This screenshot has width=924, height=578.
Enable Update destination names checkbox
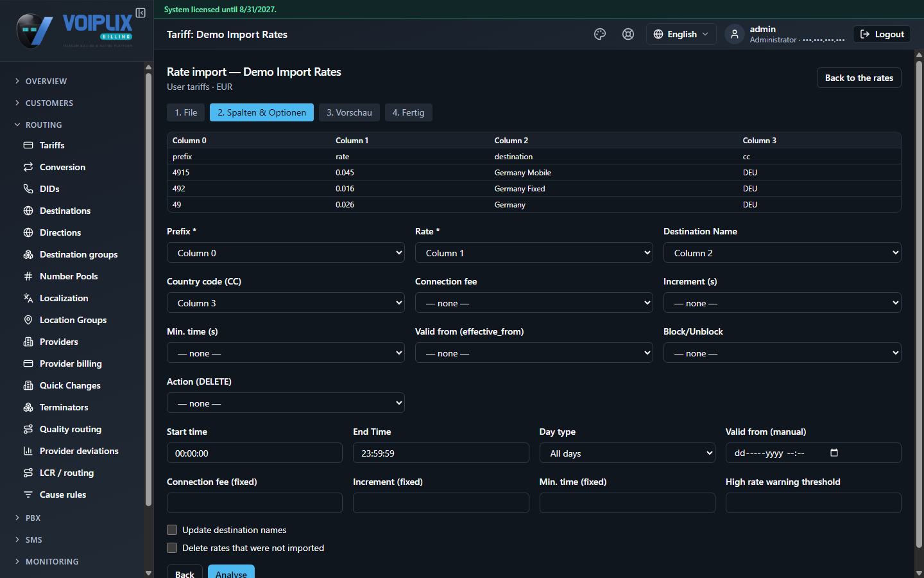click(x=172, y=530)
